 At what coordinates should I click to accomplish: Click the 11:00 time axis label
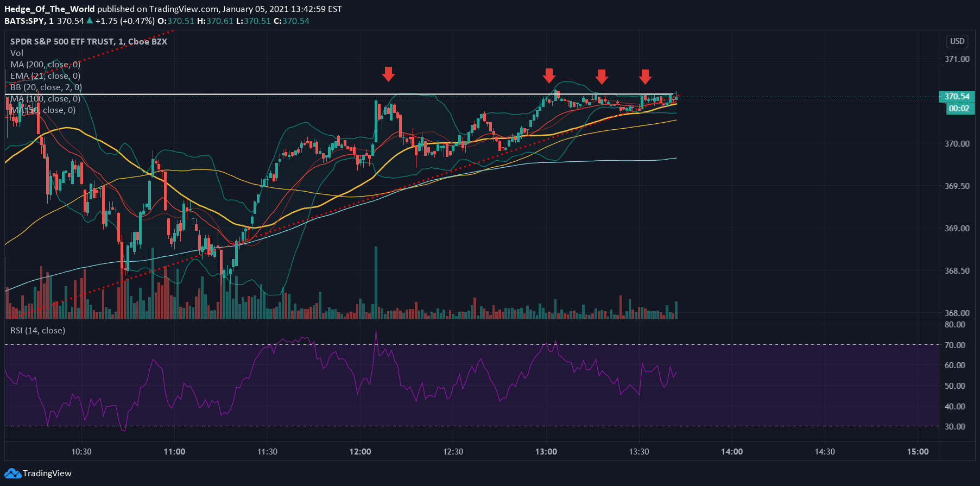(174, 451)
